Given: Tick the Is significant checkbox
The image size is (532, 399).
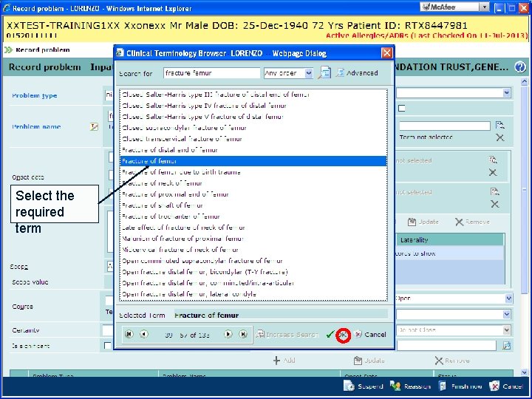Looking at the screenshot, I should (x=107, y=345).
